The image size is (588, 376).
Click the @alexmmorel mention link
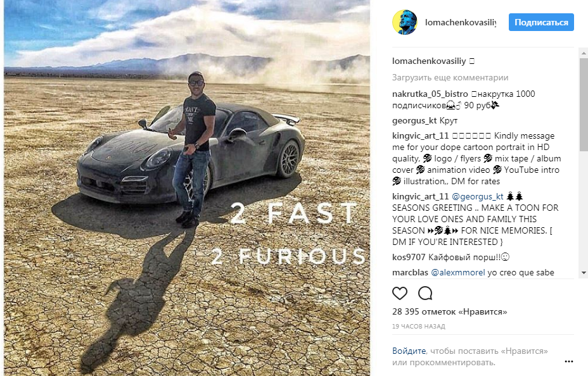tap(458, 273)
